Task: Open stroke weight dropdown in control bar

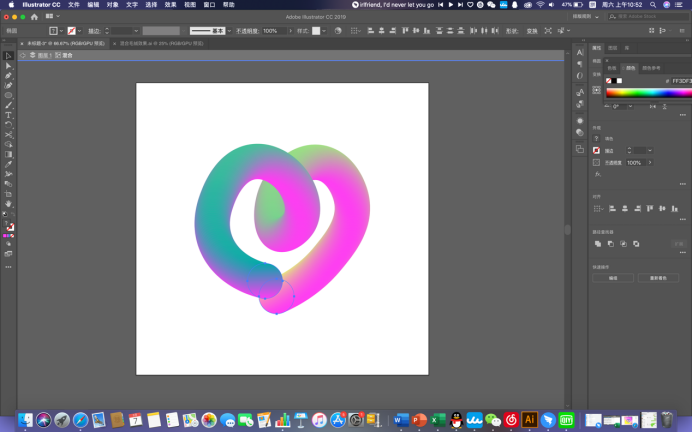Action: coord(136,31)
